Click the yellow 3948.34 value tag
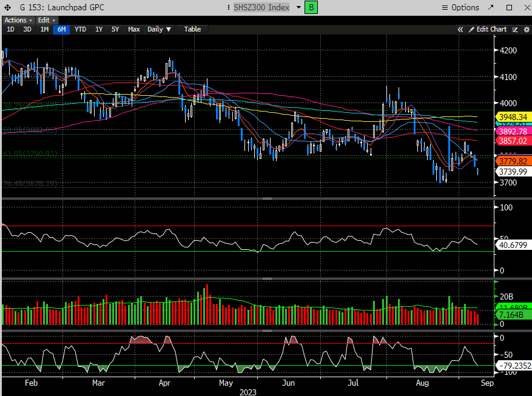532x396 pixels. [513, 117]
